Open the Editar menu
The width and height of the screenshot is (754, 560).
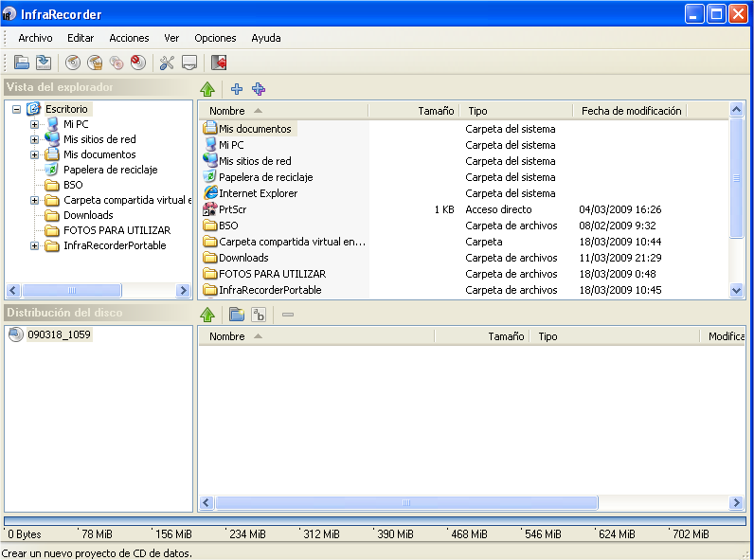[81, 38]
